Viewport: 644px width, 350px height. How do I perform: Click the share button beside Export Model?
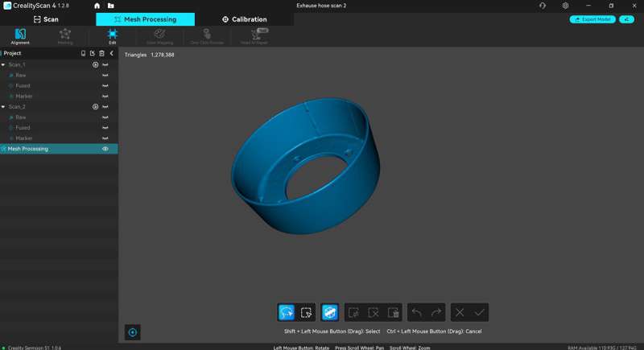pyautogui.click(x=625, y=19)
